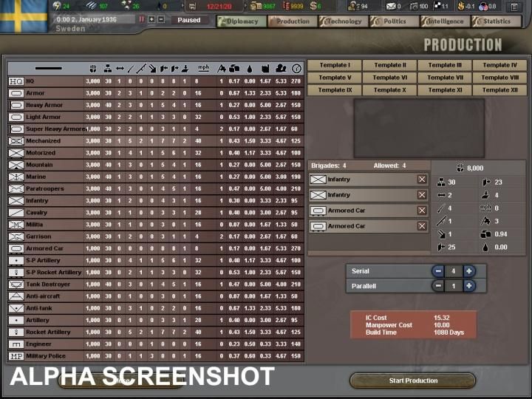This screenshot has height=399, width=532.
Task: Load Template IX
Action: tap(335, 90)
